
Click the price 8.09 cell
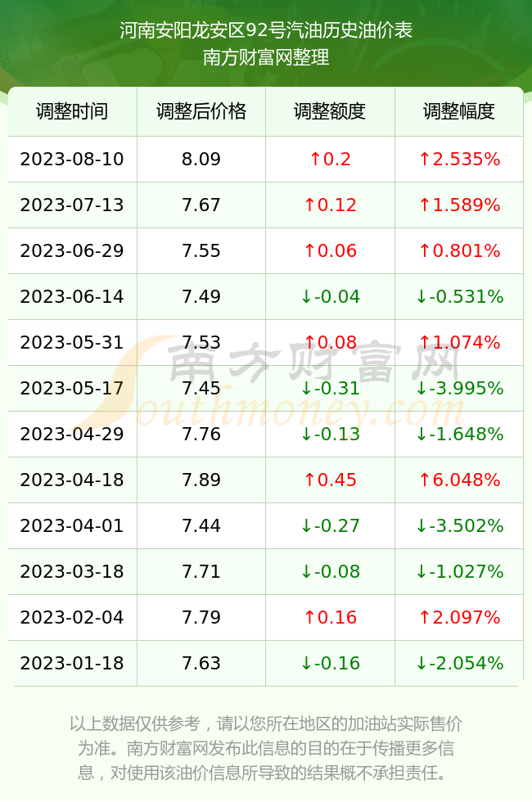(x=201, y=159)
